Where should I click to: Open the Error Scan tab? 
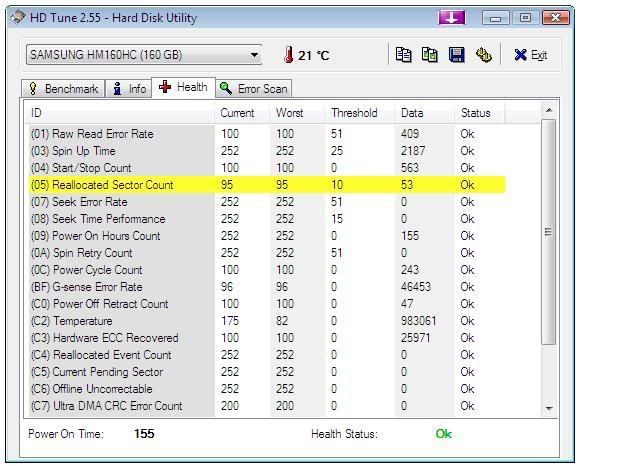click(x=253, y=89)
